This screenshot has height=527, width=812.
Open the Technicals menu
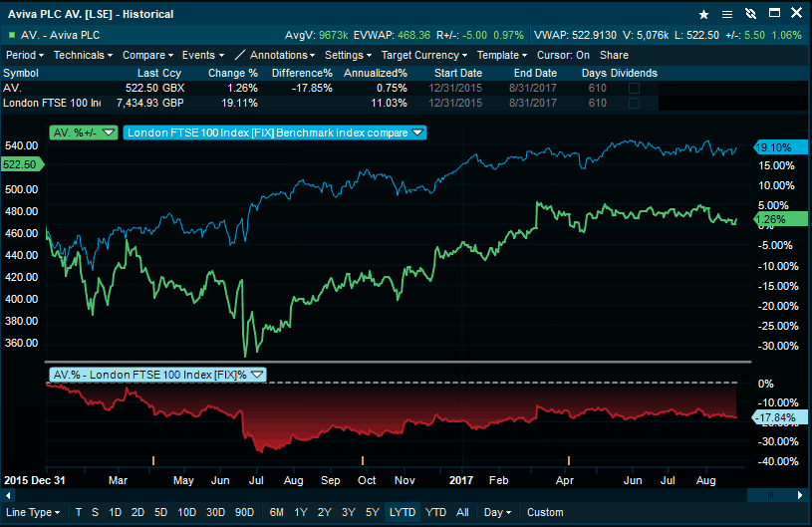coord(83,56)
